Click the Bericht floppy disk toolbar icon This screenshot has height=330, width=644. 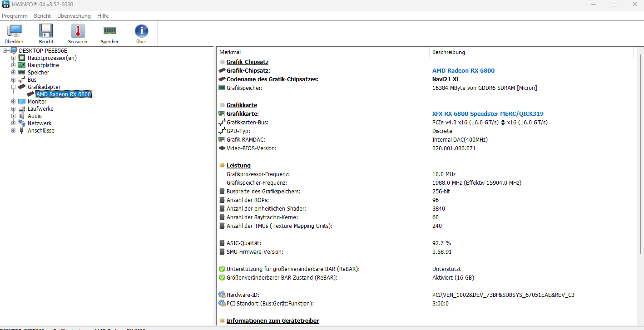point(46,31)
